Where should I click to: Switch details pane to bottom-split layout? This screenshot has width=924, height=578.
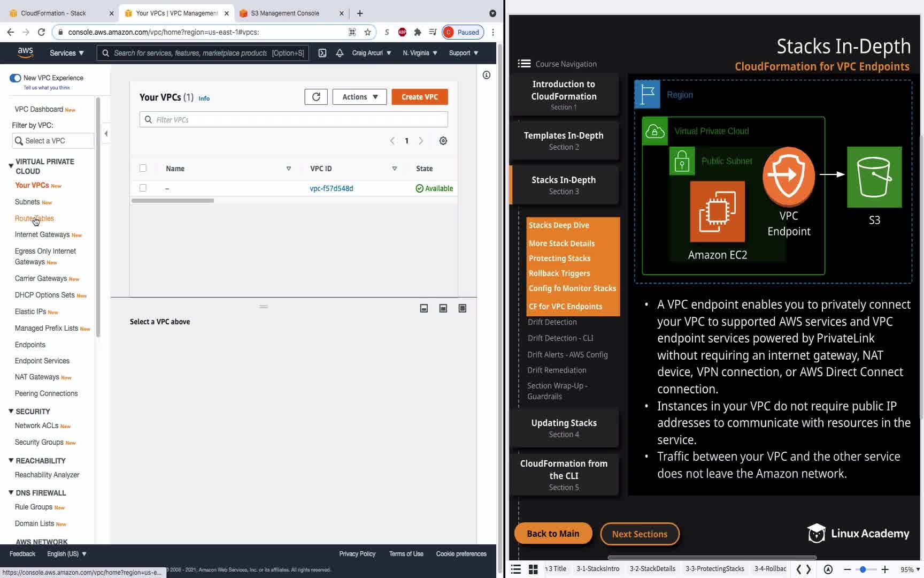coord(424,308)
